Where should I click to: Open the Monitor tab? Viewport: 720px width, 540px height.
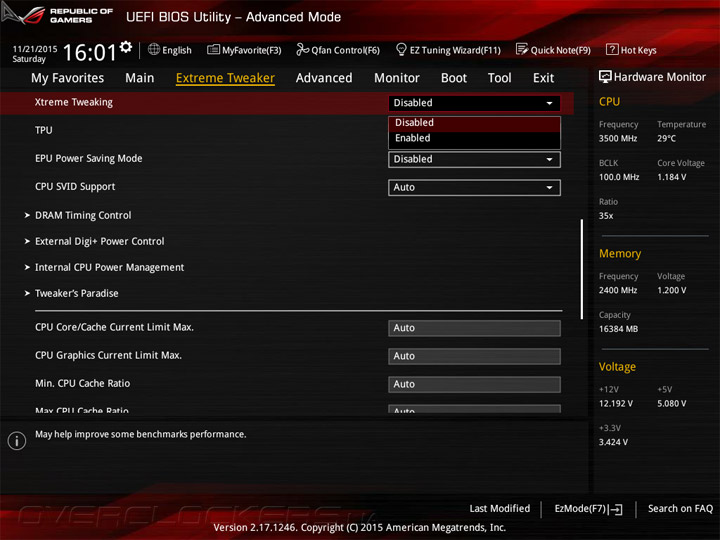(397, 78)
